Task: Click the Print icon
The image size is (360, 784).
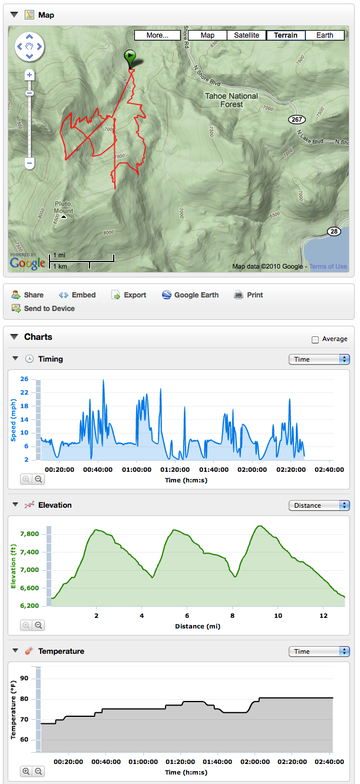Action: [238, 295]
